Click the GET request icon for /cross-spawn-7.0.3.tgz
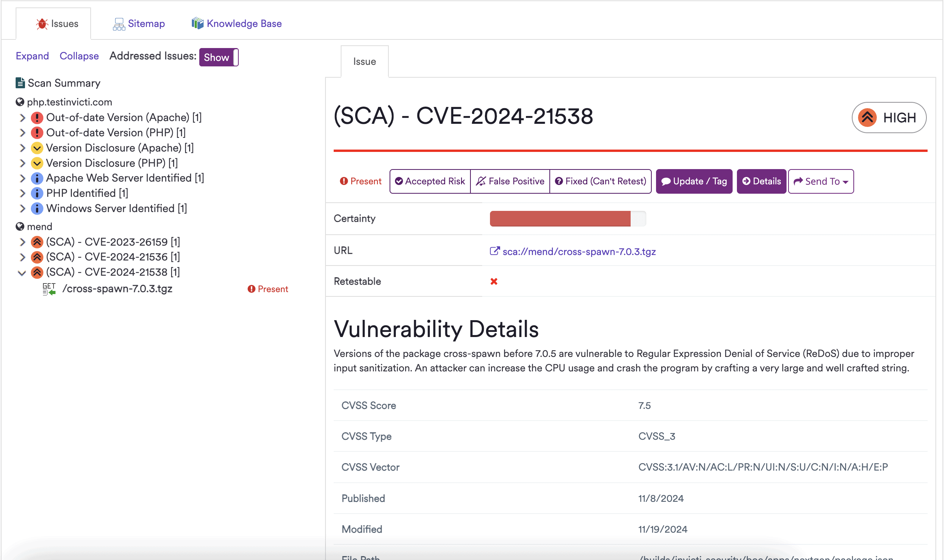The height and width of the screenshot is (560, 944). [x=48, y=288]
